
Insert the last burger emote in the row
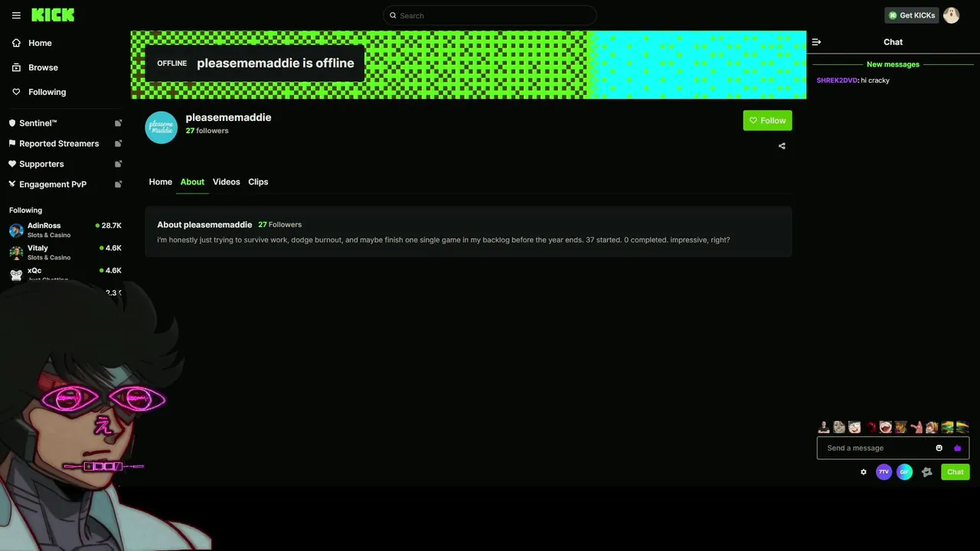click(962, 427)
